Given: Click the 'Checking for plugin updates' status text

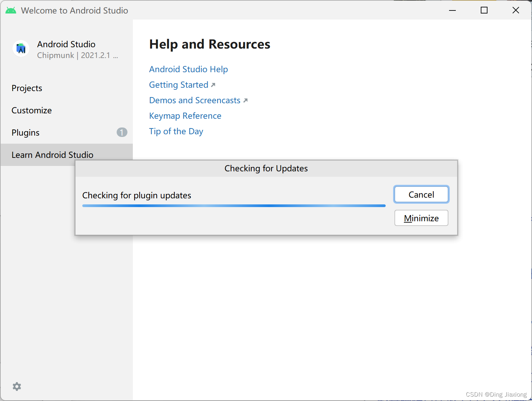Looking at the screenshot, I should tap(137, 195).
